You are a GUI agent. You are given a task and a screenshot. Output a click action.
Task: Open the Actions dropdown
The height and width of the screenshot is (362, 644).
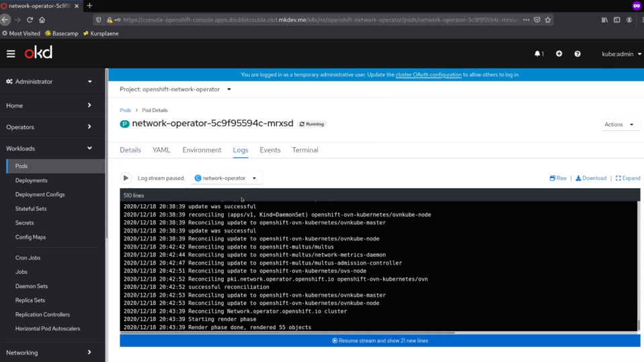click(619, 124)
